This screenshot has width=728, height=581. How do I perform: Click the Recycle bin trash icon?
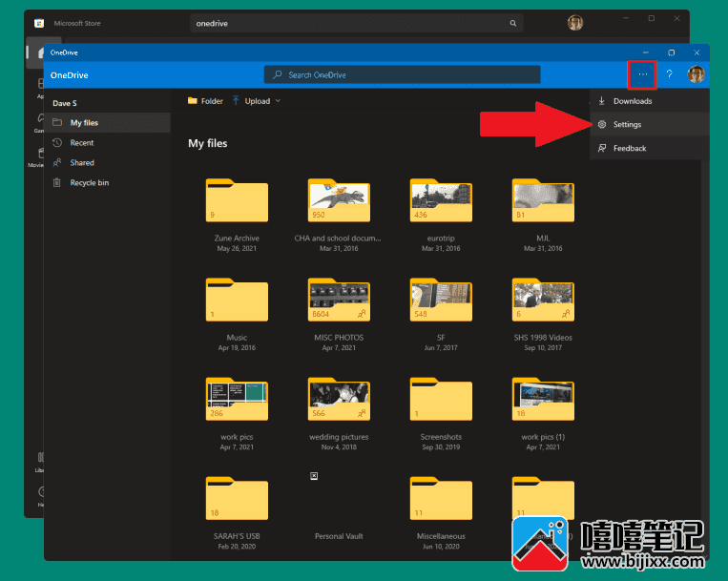click(56, 182)
